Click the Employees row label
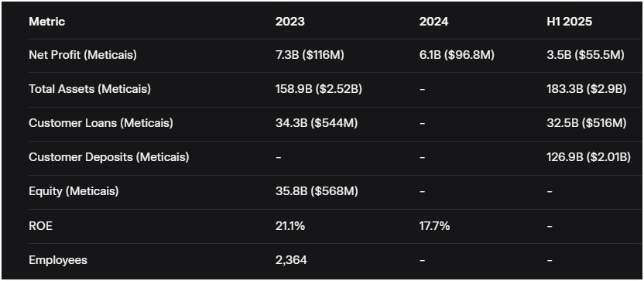644x281 pixels. click(x=58, y=260)
